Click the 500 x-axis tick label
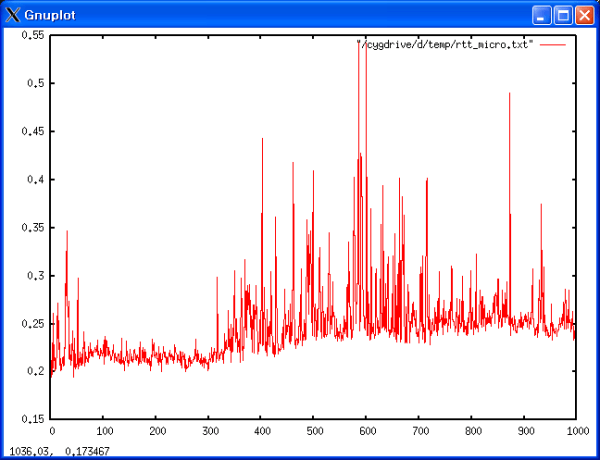 [x=313, y=431]
